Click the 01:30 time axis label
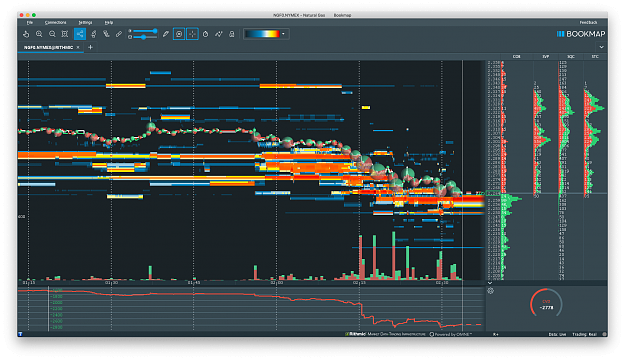The height and width of the screenshot is (360, 625). click(x=111, y=283)
